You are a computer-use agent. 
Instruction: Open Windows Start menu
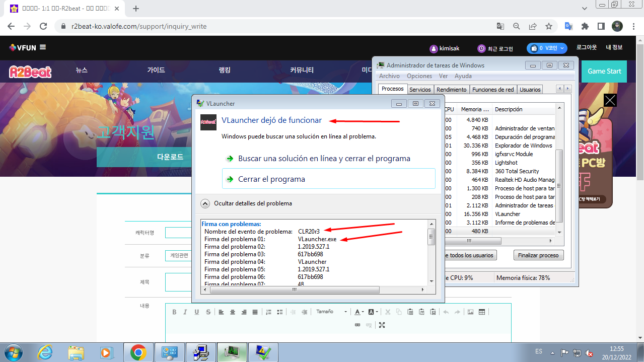click(x=13, y=352)
